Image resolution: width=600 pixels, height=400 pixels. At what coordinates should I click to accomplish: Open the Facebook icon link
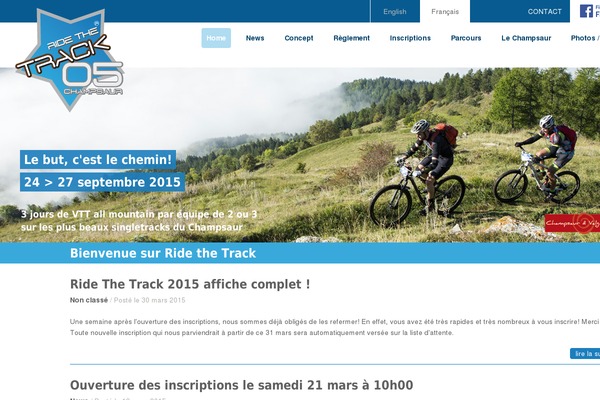point(586,11)
